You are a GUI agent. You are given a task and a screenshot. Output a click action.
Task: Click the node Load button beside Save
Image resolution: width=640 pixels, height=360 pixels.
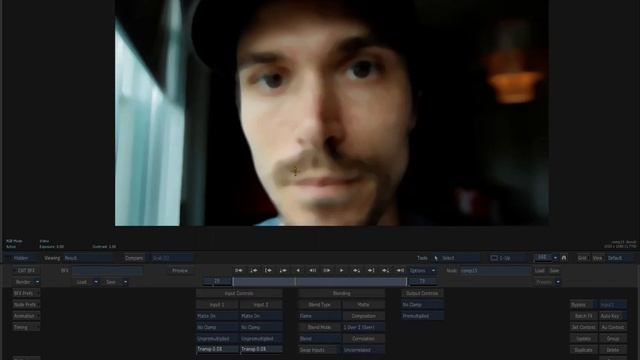[x=540, y=271]
